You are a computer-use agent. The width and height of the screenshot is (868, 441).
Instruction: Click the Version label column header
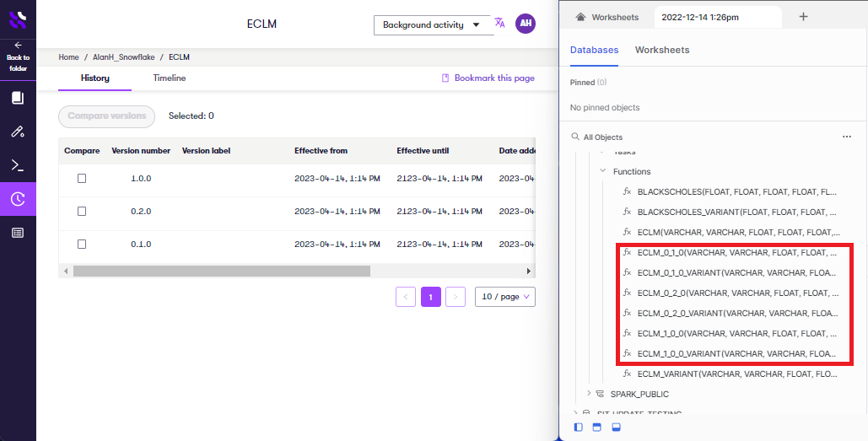click(x=206, y=150)
